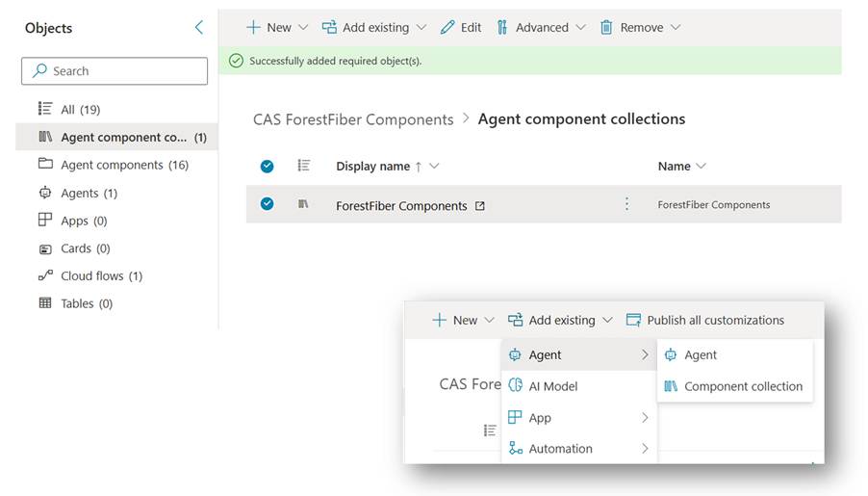Collapse the Objects pane with the chevron

click(x=199, y=28)
